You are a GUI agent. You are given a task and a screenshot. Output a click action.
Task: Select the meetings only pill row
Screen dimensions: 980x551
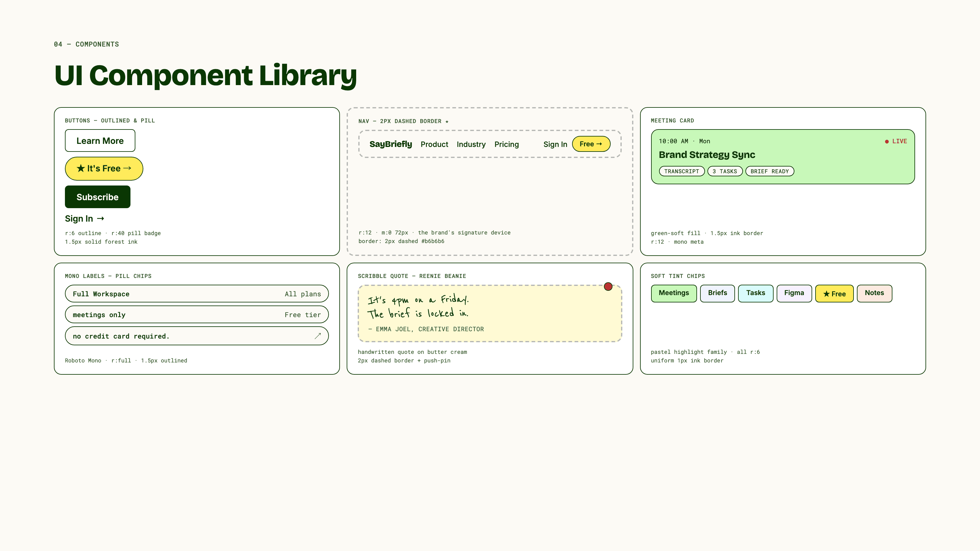pos(197,314)
